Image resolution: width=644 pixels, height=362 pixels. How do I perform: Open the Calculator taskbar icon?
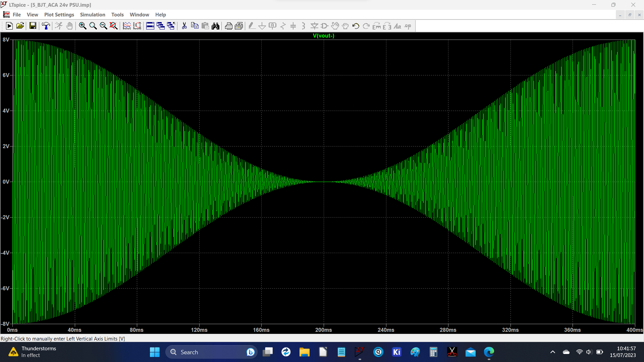[x=433, y=352]
